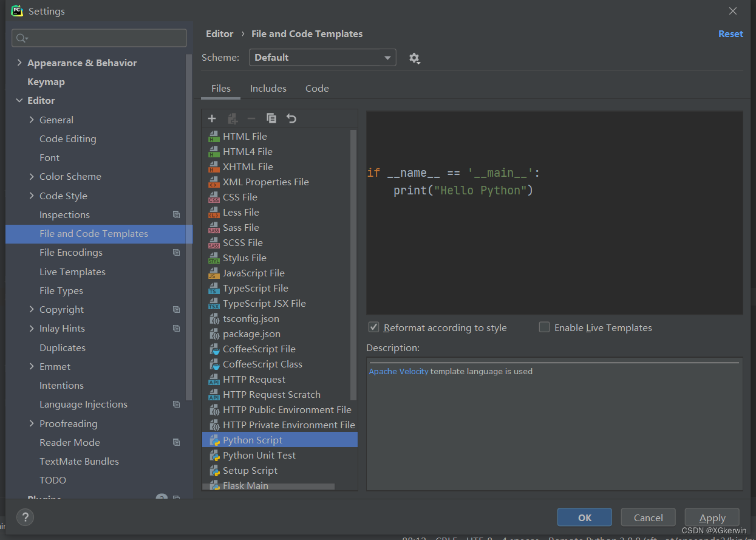Enable Live Templates checkbox
756x540 pixels.
tap(544, 327)
